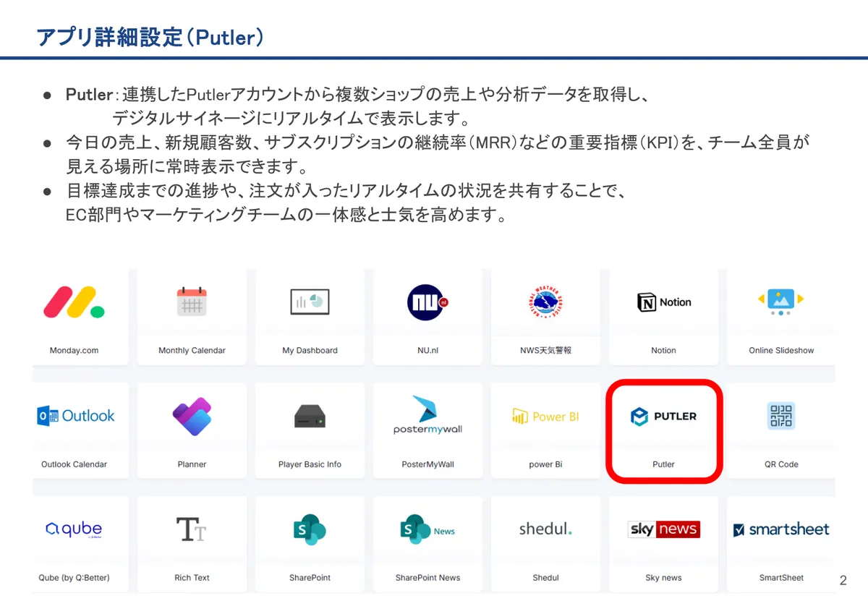
Task: Click the "Online Slideshow" label
Action: coord(781,351)
